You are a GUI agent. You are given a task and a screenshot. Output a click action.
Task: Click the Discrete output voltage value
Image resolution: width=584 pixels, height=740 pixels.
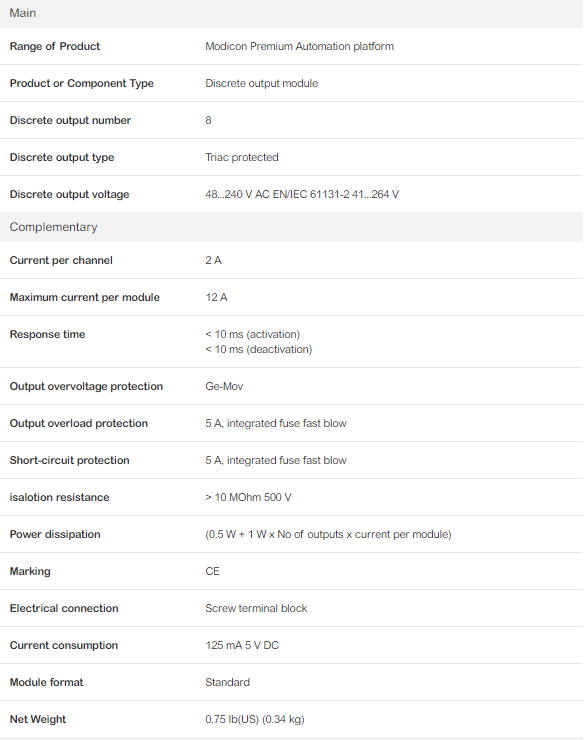302,194
